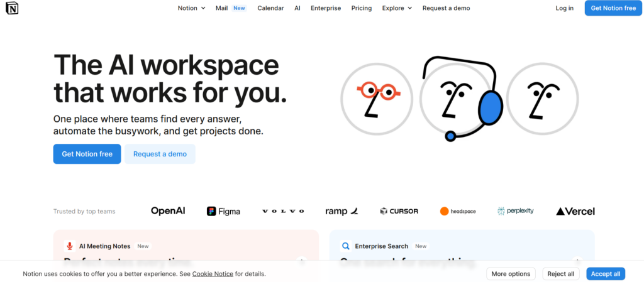This screenshot has width=644, height=282.
Task: Click the Log in link
Action: 564,8
